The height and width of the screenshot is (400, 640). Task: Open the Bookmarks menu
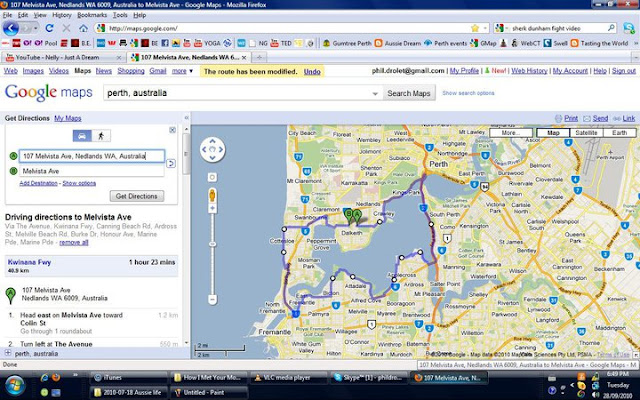click(x=92, y=15)
